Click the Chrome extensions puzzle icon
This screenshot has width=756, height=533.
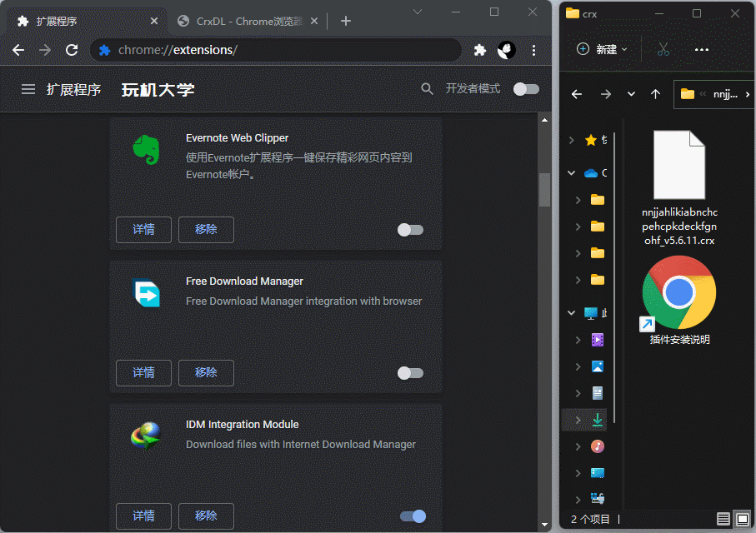click(x=480, y=50)
